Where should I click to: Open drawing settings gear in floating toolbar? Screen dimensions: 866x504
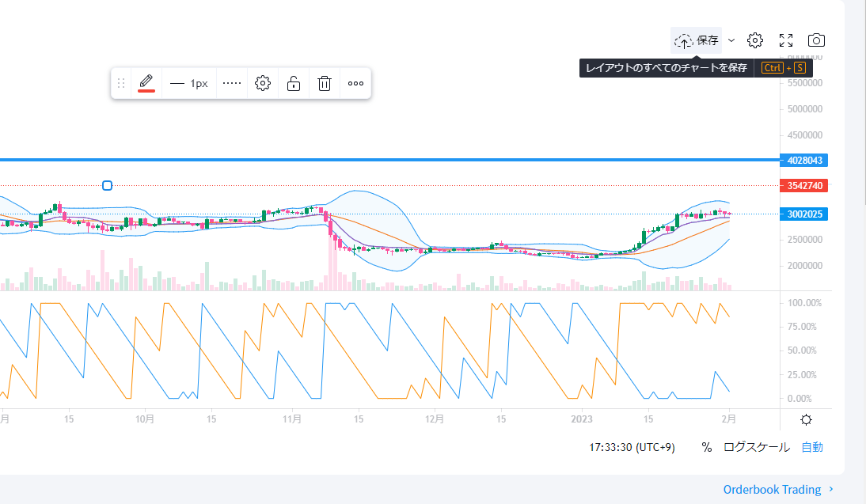point(263,83)
